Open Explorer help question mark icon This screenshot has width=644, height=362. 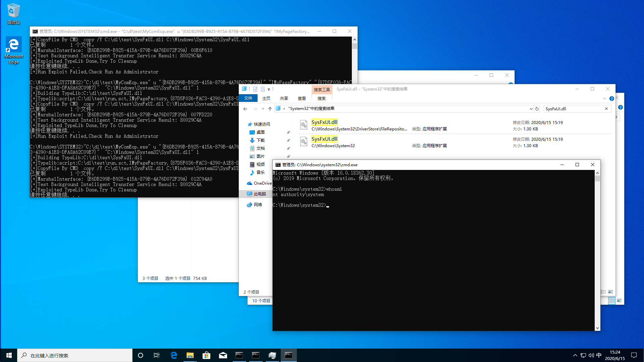point(612,99)
